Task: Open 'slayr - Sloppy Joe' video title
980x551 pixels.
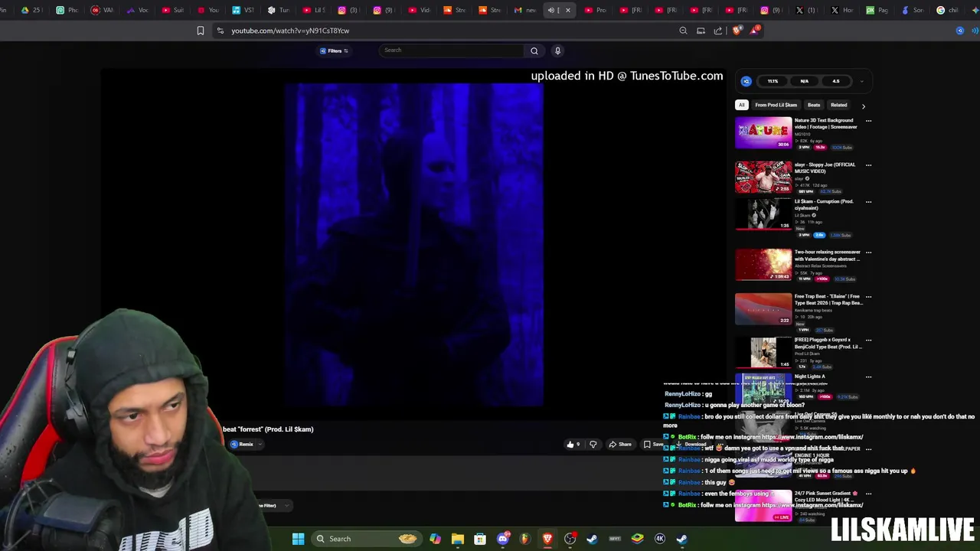Action: coord(825,168)
